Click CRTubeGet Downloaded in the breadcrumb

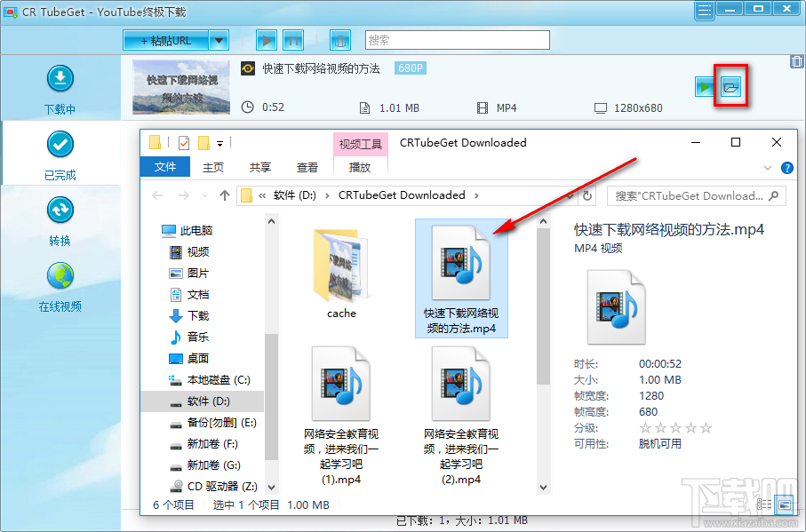pyautogui.click(x=402, y=195)
